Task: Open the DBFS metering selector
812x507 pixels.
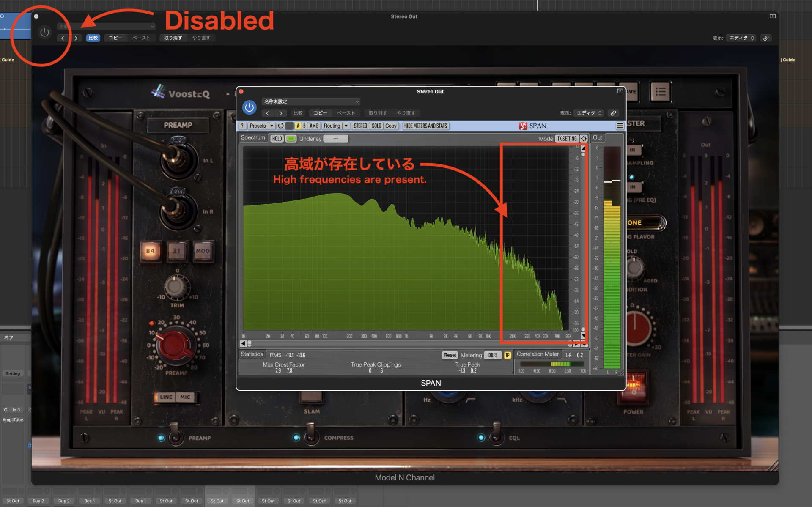Action: click(x=493, y=355)
